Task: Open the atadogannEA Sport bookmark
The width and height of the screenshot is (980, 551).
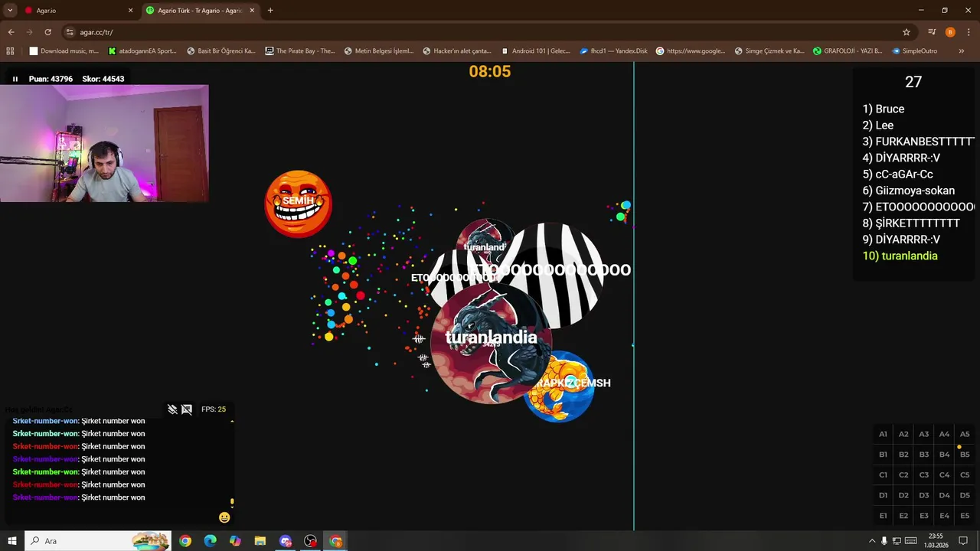Action: [x=142, y=51]
